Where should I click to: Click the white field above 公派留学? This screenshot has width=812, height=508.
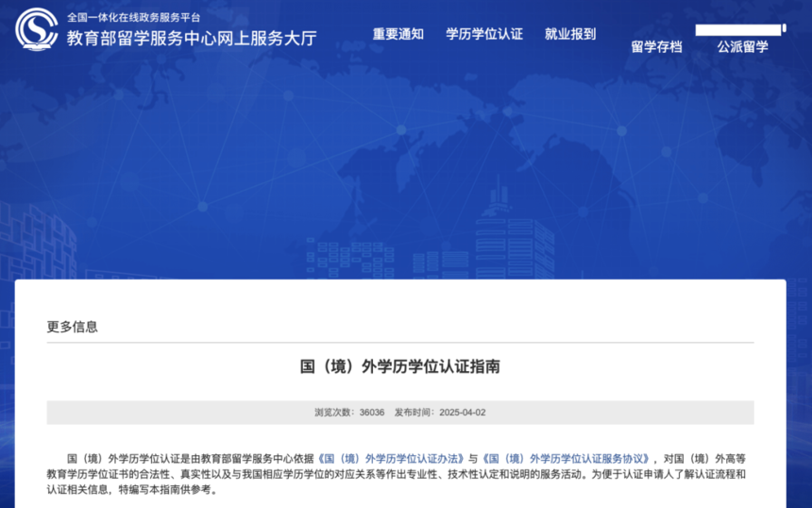point(738,30)
